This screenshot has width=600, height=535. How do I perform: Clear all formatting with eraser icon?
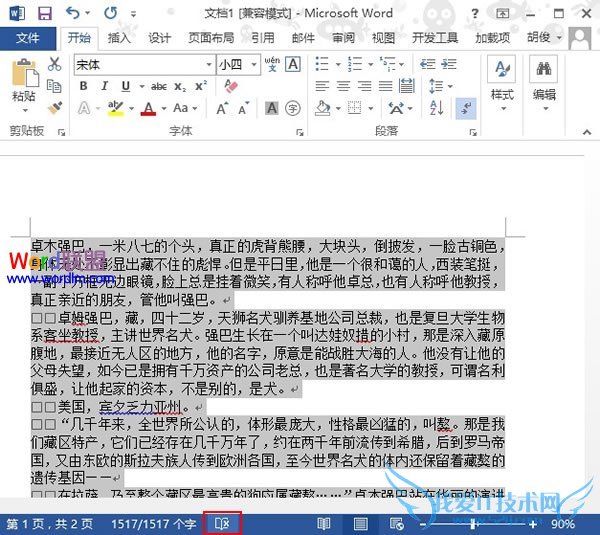pos(231,86)
